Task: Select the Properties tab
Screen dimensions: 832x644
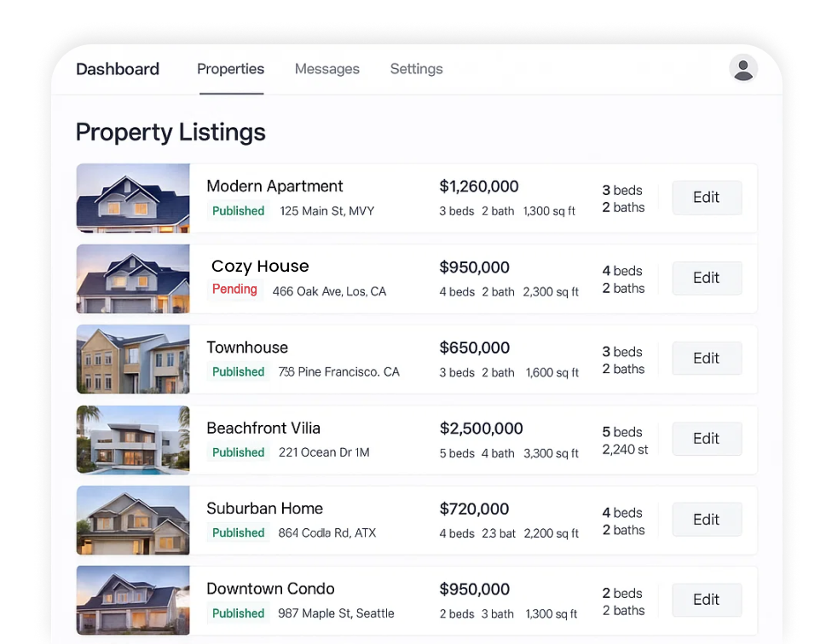Action: pos(230,69)
